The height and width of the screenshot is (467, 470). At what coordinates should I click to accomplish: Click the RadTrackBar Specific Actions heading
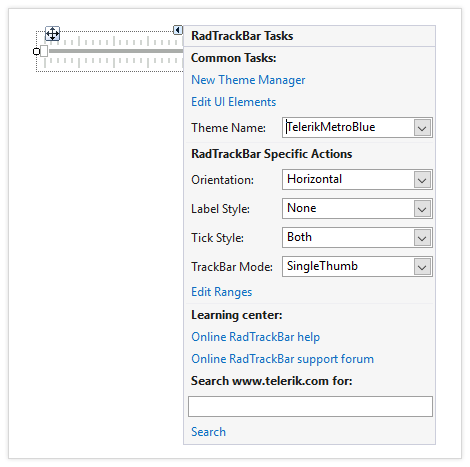coord(271,154)
